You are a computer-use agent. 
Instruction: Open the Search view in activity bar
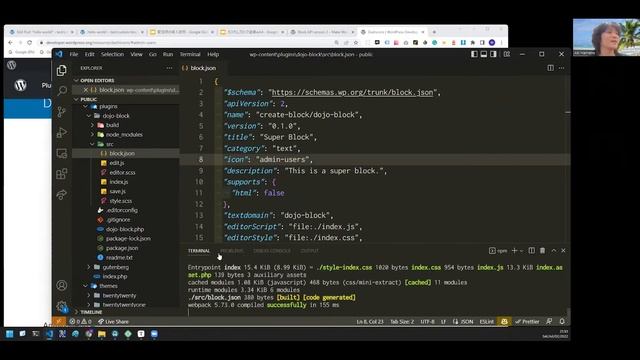coord(62,91)
